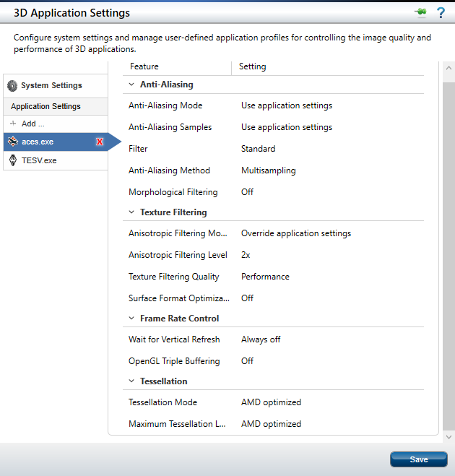Click the TESV.exe application icon

(x=13, y=160)
